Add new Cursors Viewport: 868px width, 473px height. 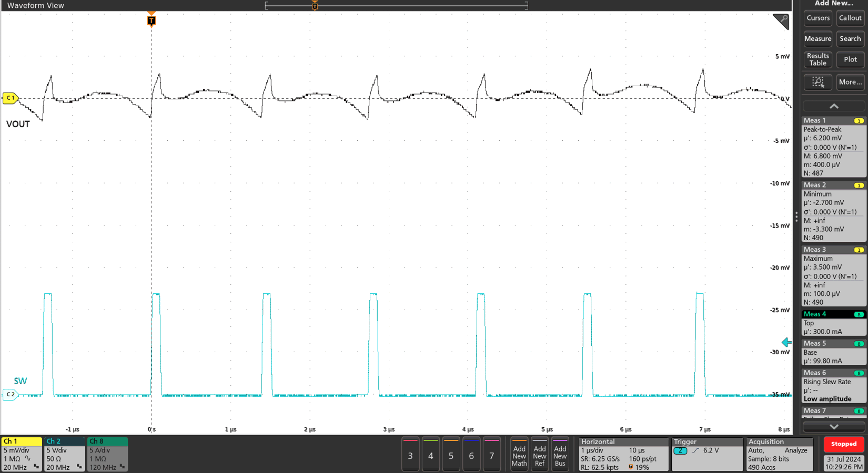[x=817, y=17]
